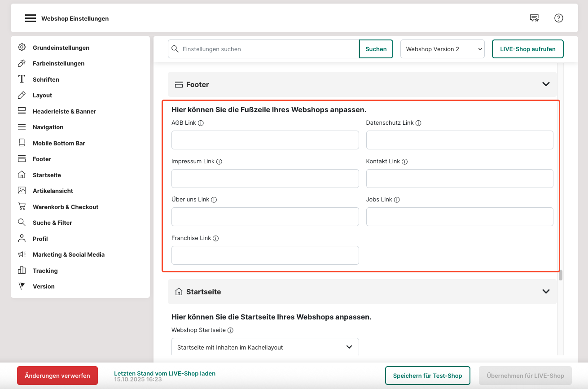Click info icon beside Franchise Link
Image resolution: width=588 pixels, height=389 pixels.
click(x=215, y=239)
